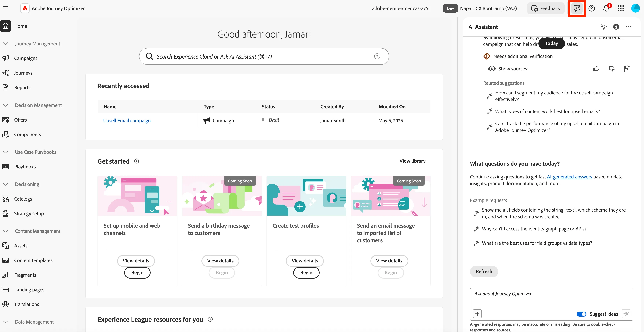Toggle the Suggest ideas switch
This screenshot has height=332, width=644.
coord(581,314)
